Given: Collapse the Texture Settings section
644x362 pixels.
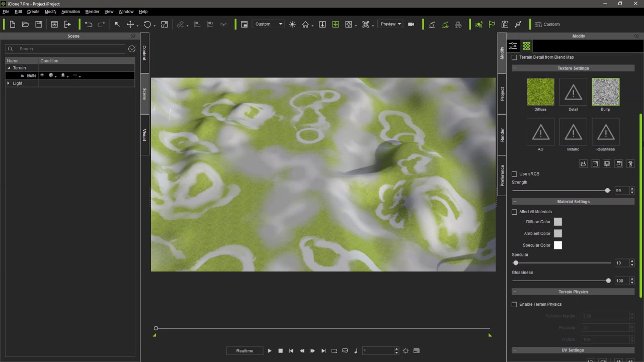Looking at the screenshot, I should click(x=515, y=68).
